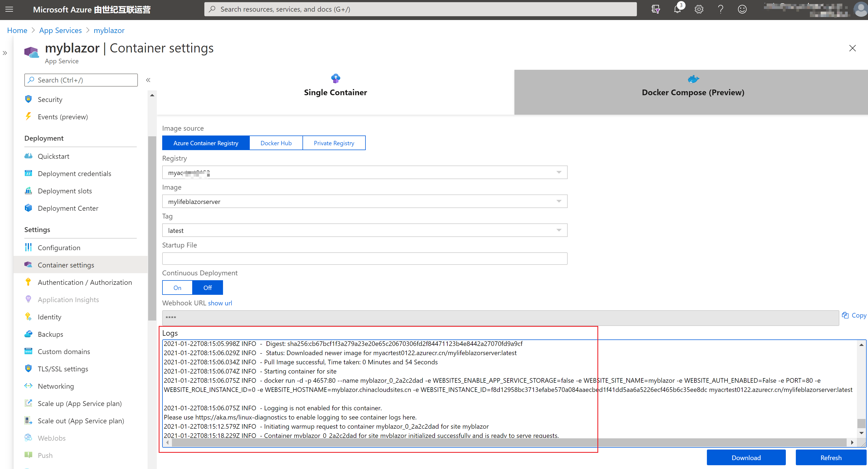
Task: Open the feedback smiley face icon
Action: [742, 9]
